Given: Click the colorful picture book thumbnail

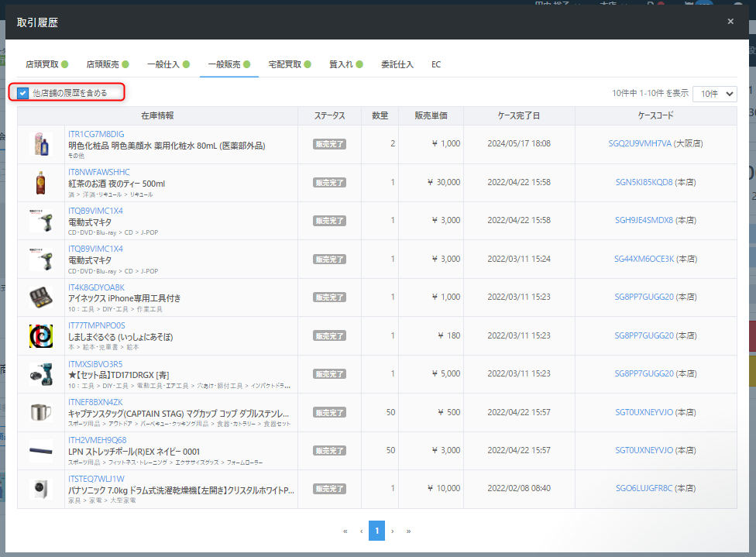Looking at the screenshot, I should click(x=41, y=335).
